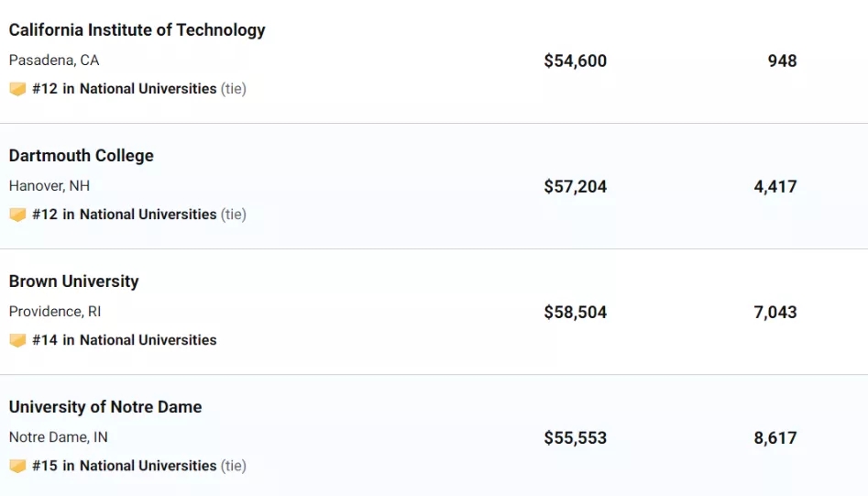Click Dartmouth enrollment value 4,417
The image size is (868, 496).
coord(775,186)
